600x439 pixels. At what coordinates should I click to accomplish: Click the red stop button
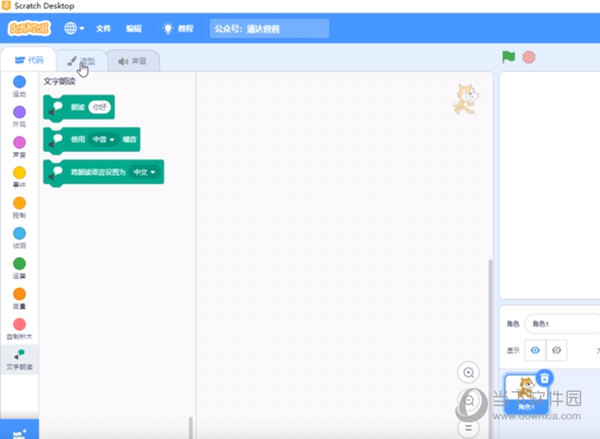529,57
